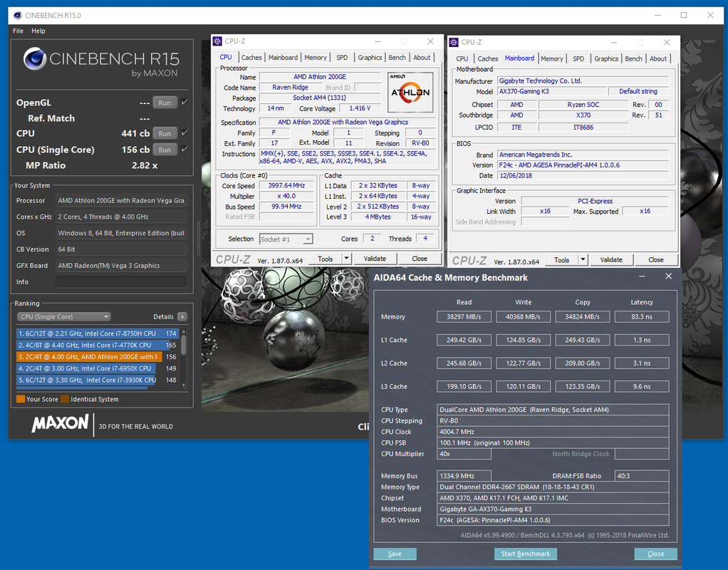The width and height of the screenshot is (728, 570).
Task: Switch to Caches tab in right CPU-Z window
Action: (487, 58)
